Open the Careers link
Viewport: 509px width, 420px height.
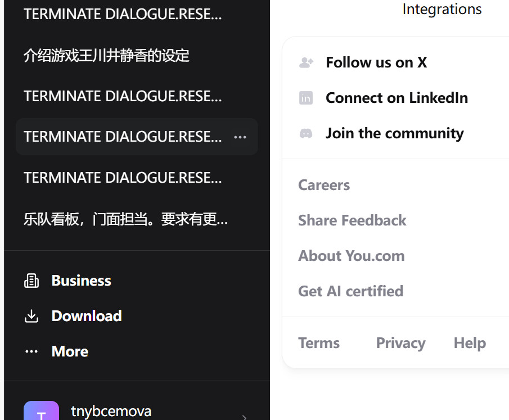pos(324,185)
